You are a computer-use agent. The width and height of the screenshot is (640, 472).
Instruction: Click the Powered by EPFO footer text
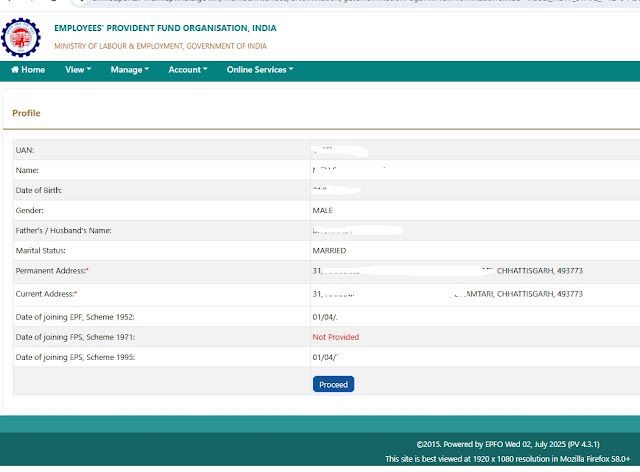(x=508, y=444)
